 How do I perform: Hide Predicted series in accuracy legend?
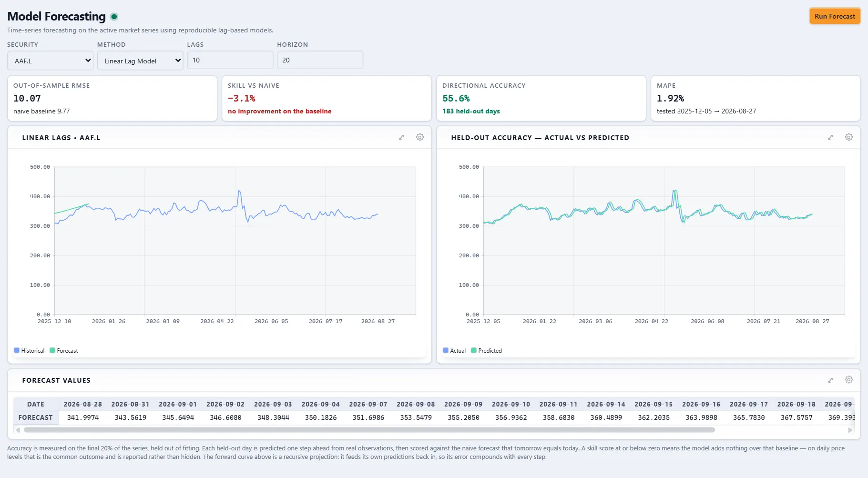coord(486,350)
